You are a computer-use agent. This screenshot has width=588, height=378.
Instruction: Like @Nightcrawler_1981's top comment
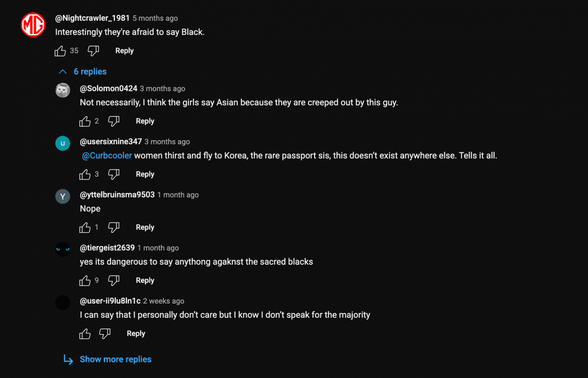[60, 50]
